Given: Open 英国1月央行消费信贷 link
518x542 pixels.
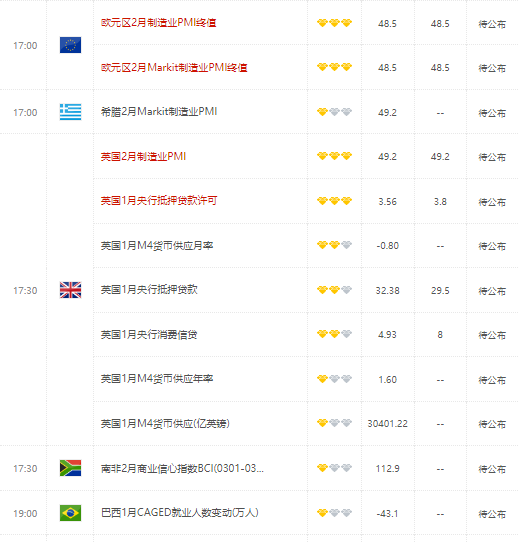Looking at the screenshot, I should click(149, 334).
